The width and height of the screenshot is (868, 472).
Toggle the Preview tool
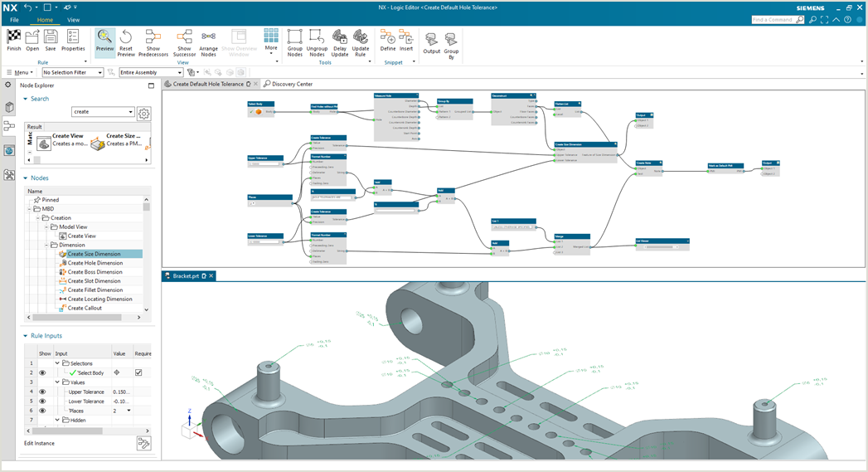pos(104,41)
